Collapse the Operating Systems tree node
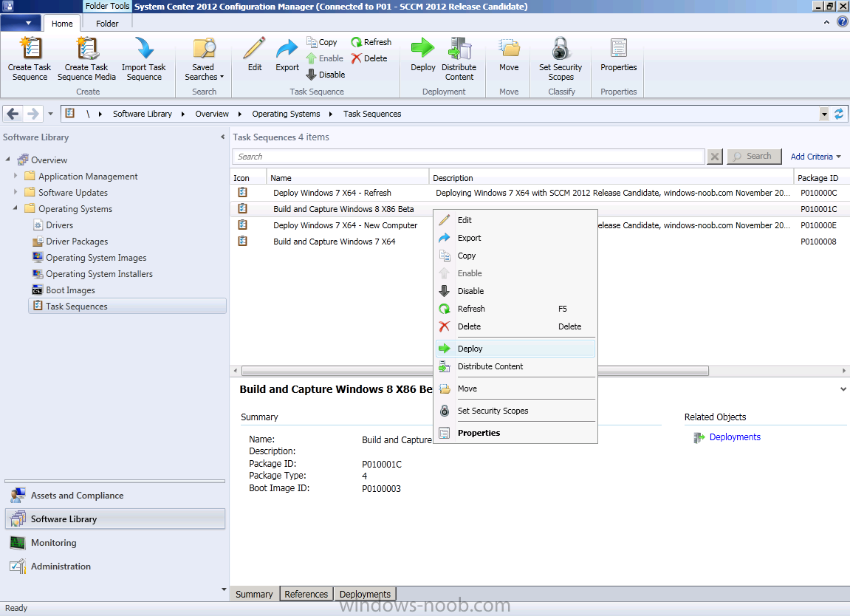The width and height of the screenshot is (850, 616). pos(16,208)
